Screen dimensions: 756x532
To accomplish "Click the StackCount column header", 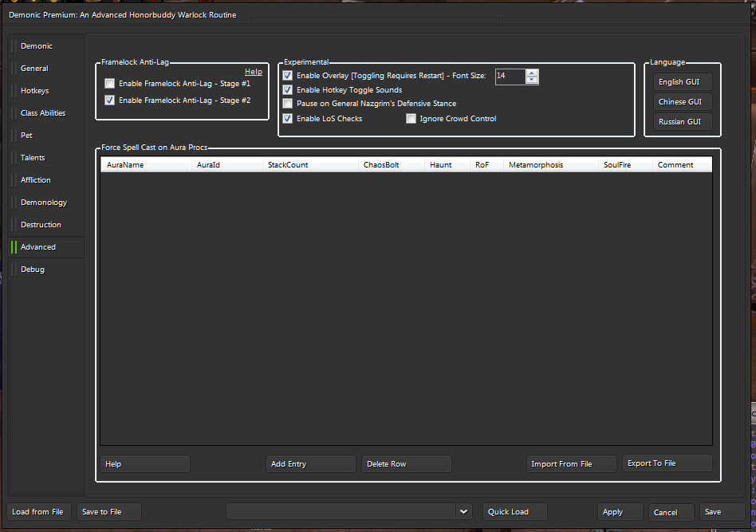I will click(310, 164).
